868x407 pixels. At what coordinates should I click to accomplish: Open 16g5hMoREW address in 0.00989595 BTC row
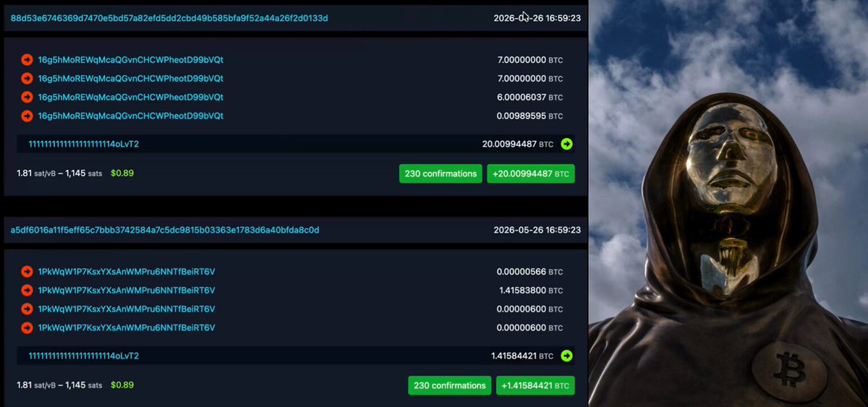click(131, 116)
